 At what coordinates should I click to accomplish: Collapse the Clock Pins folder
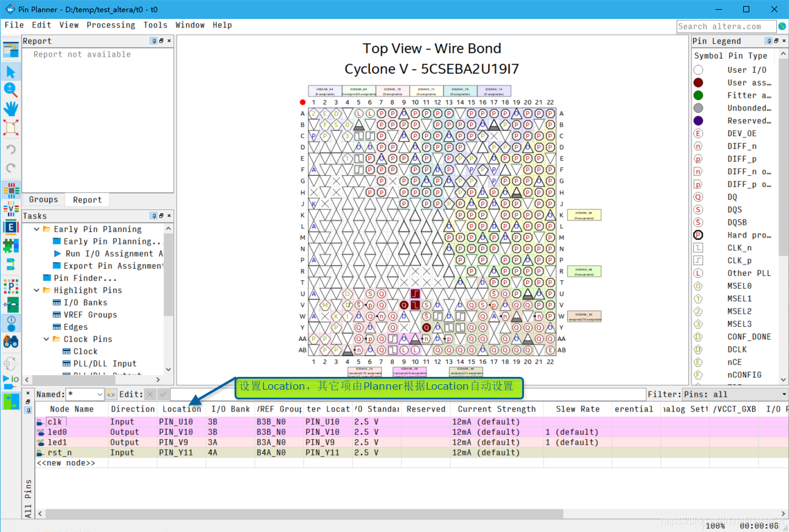point(47,339)
